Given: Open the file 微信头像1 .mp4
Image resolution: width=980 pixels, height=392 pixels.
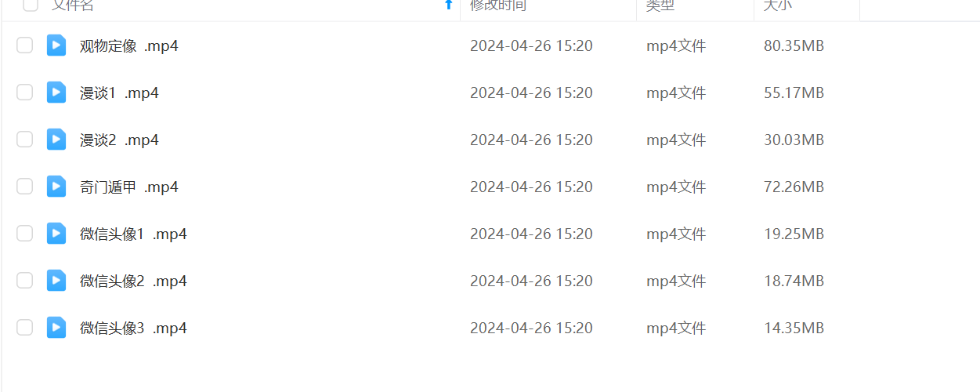Looking at the screenshot, I should 133,234.
